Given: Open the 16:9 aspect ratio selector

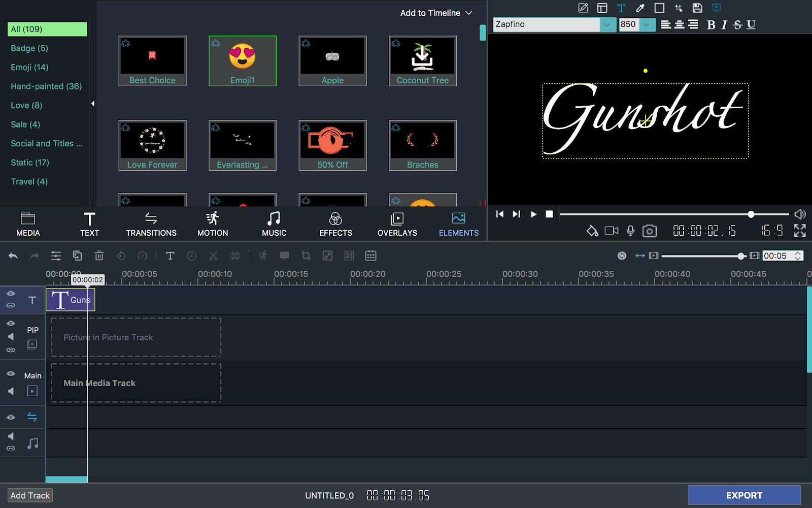Looking at the screenshot, I should click(x=772, y=231).
